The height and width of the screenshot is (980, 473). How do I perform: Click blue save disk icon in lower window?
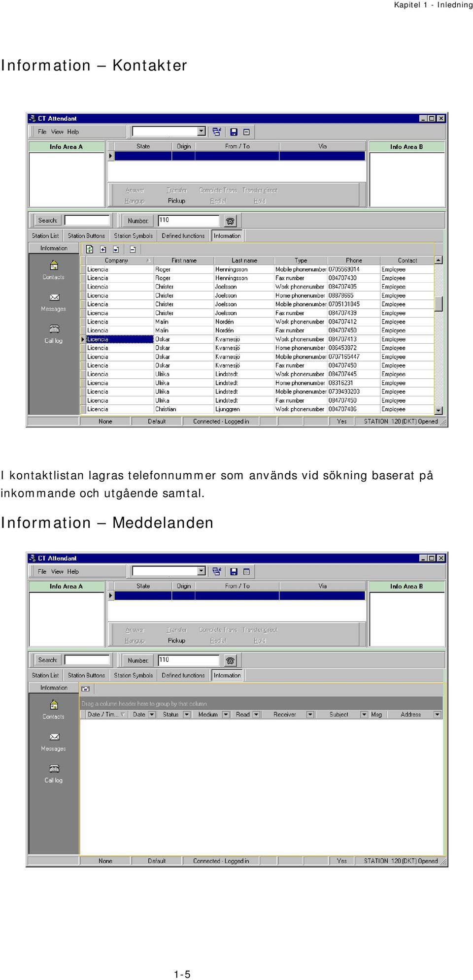[234, 572]
